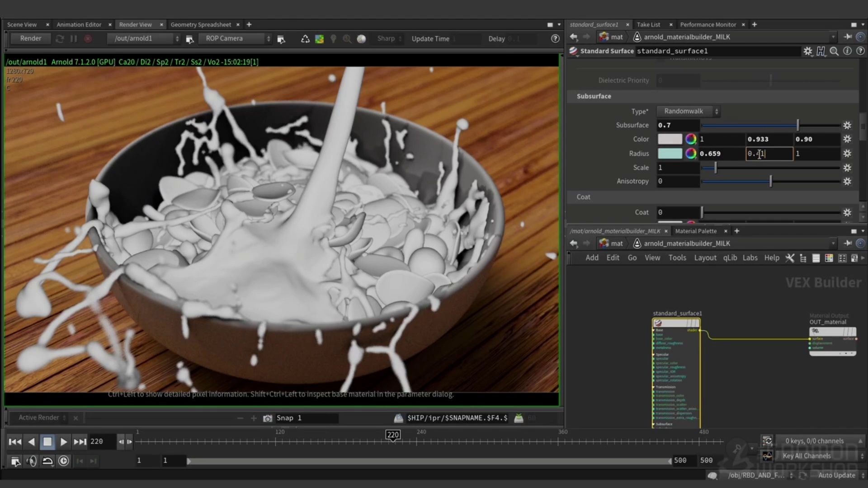Stop the render with the red icon
The image size is (868, 488).
[88, 39]
